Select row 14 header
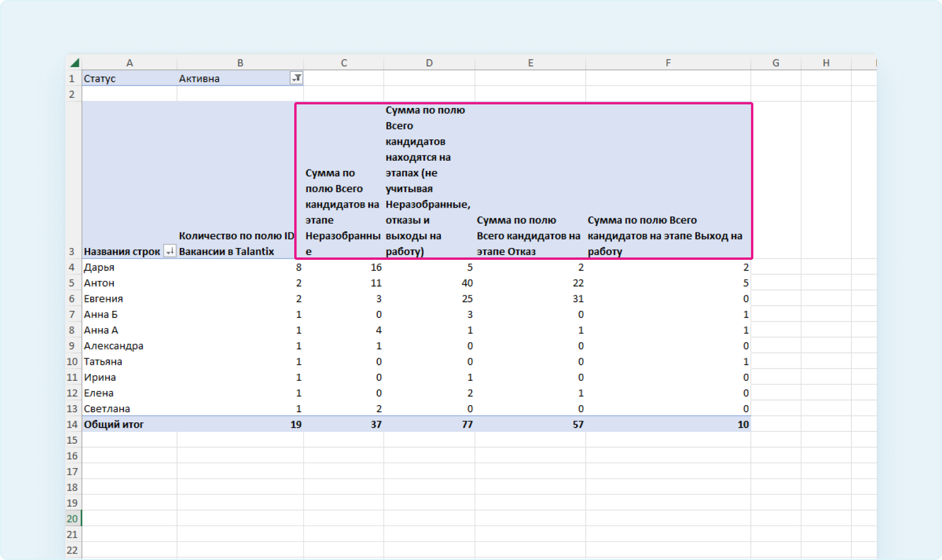This screenshot has height=560, width=942. pyautogui.click(x=72, y=424)
